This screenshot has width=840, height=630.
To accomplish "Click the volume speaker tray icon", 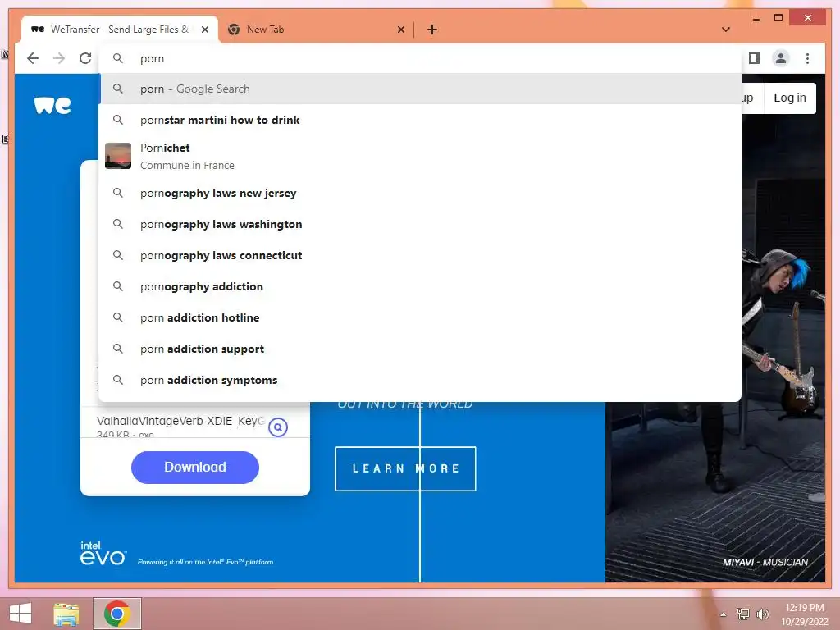I will click(x=762, y=614).
